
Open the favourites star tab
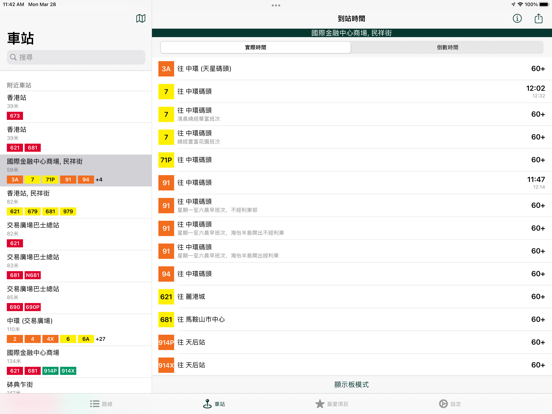pyautogui.click(x=331, y=404)
